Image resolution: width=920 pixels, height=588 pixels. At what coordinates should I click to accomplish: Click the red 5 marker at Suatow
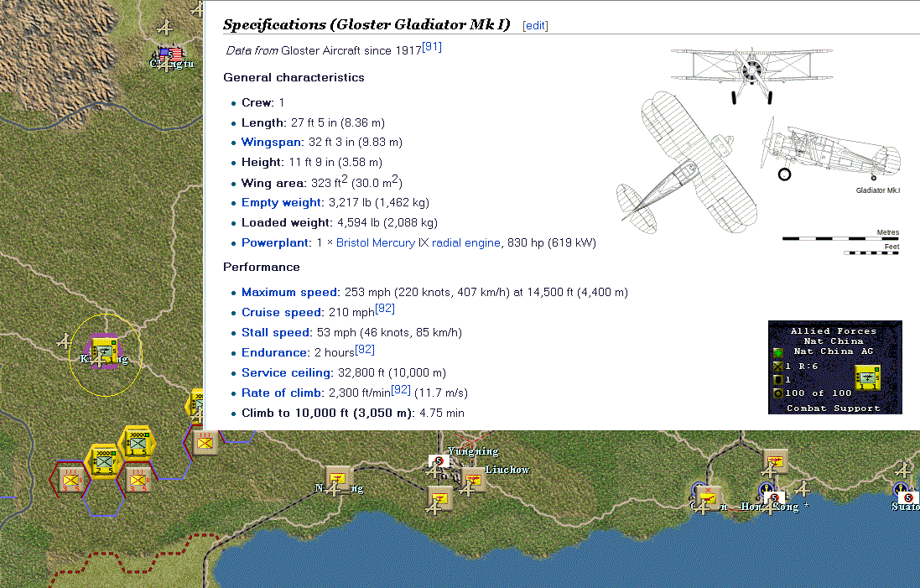coord(909,497)
